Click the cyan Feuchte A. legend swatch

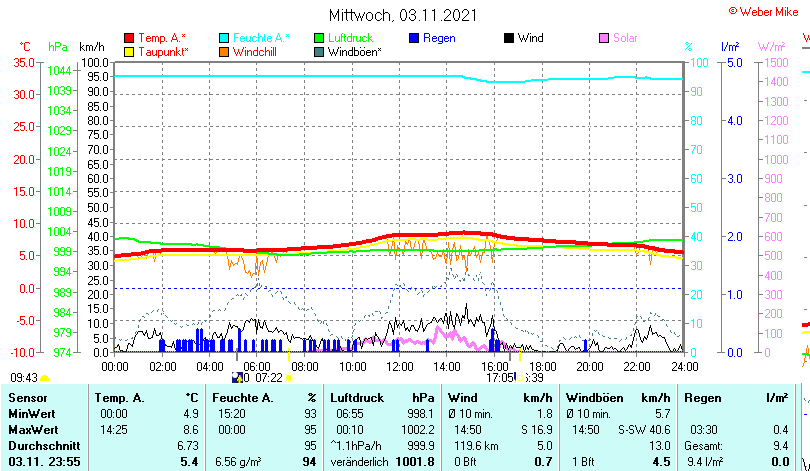pos(225,38)
